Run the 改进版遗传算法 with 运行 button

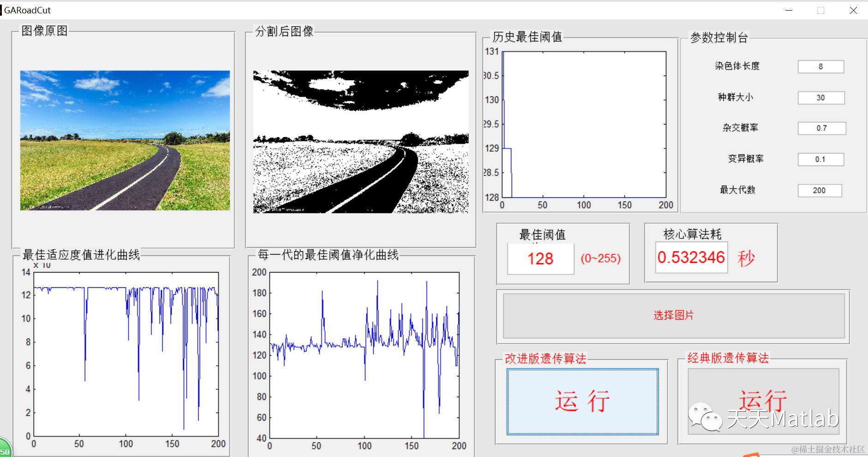tap(583, 402)
